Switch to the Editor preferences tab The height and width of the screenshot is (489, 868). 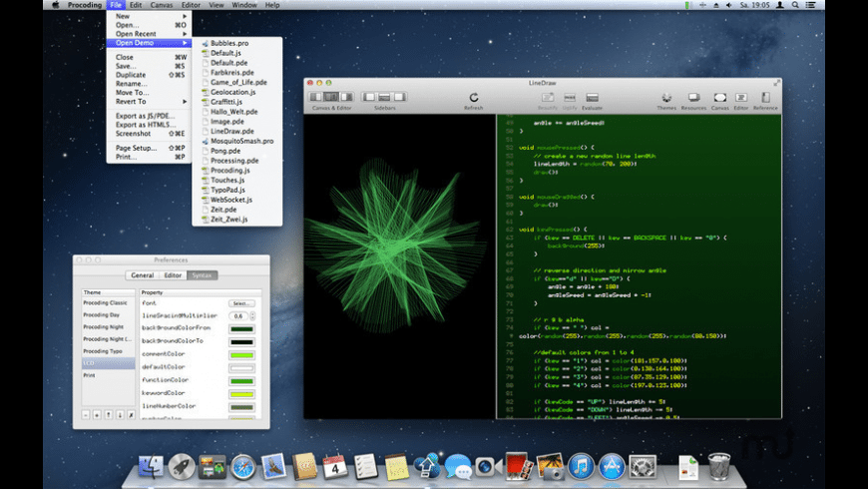coord(173,275)
